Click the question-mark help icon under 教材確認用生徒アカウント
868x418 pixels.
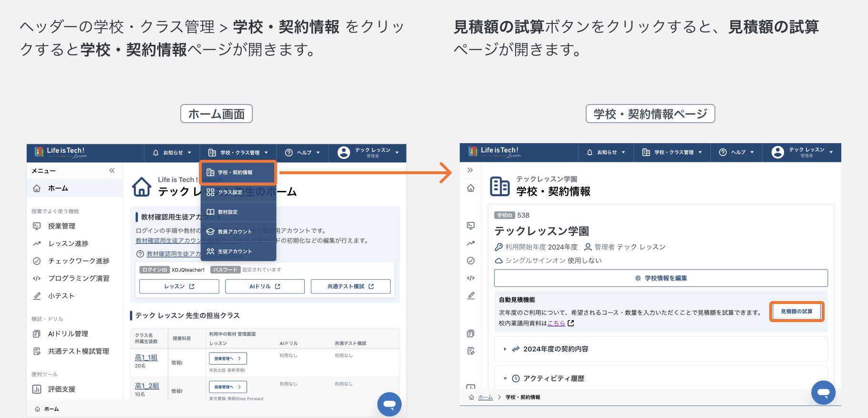pyautogui.click(x=140, y=254)
